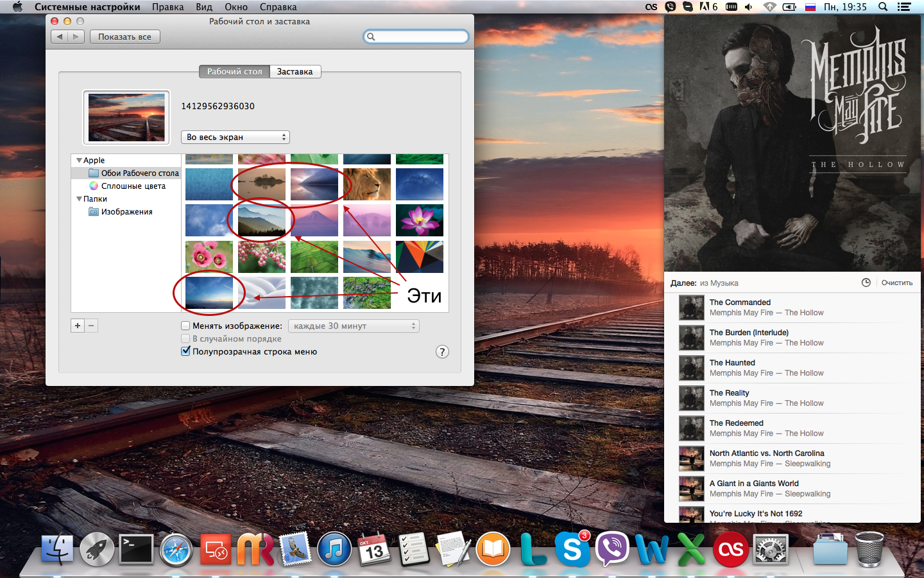Open Finder from the Dock
This screenshot has height=578, width=924.
[x=57, y=550]
